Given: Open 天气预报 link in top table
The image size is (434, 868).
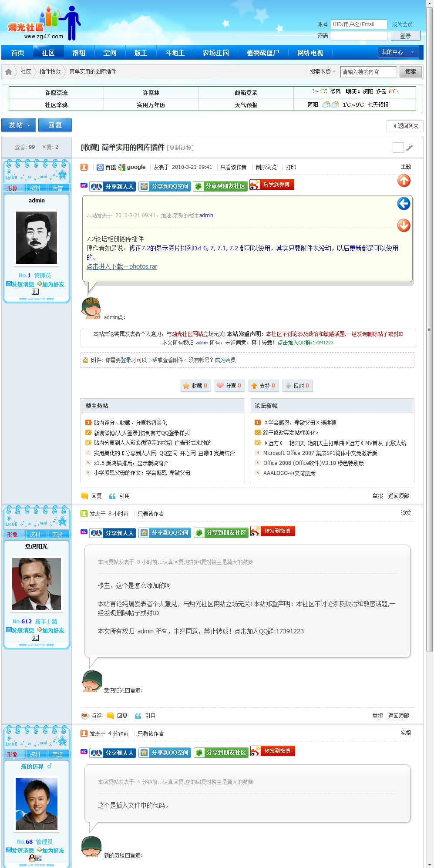Looking at the screenshot, I should point(246,105).
